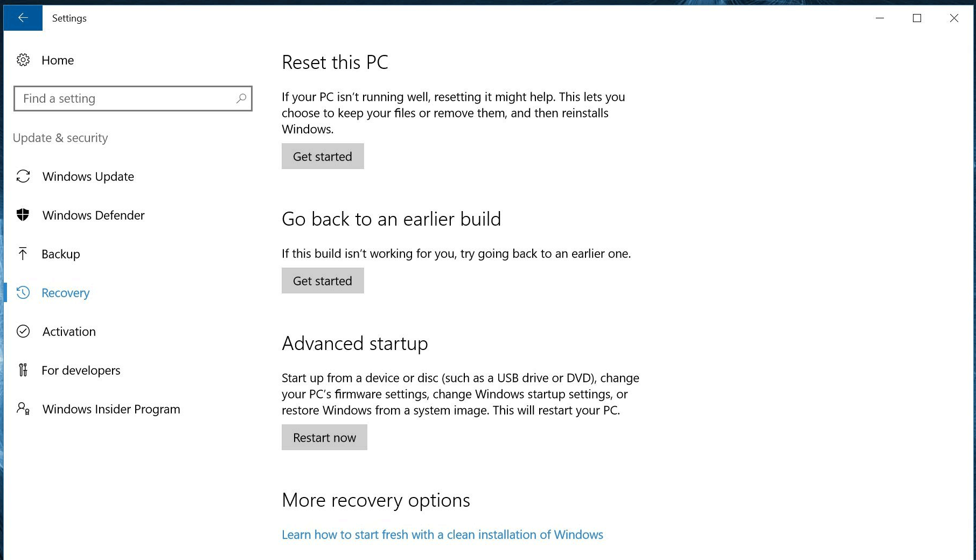This screenshot has height=560, width=976.
Task: Click the search magnifier in Find a setting
Action: tap(241, 99)
